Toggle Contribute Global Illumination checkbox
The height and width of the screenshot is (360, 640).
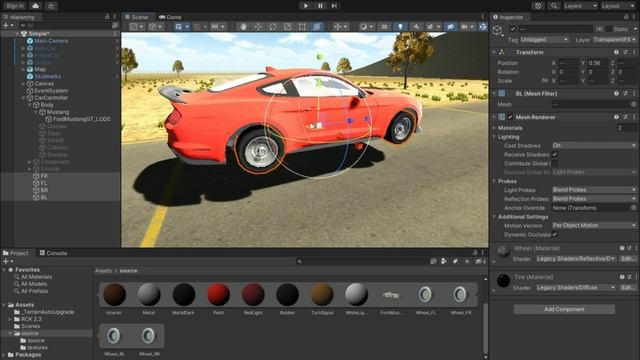pos(555,163)
